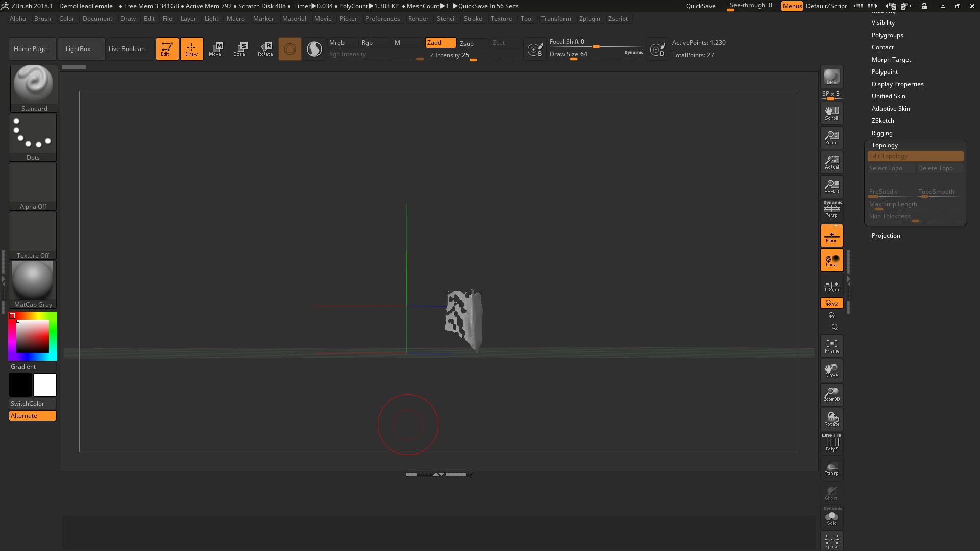Click the Alternate button

point(33,416)
